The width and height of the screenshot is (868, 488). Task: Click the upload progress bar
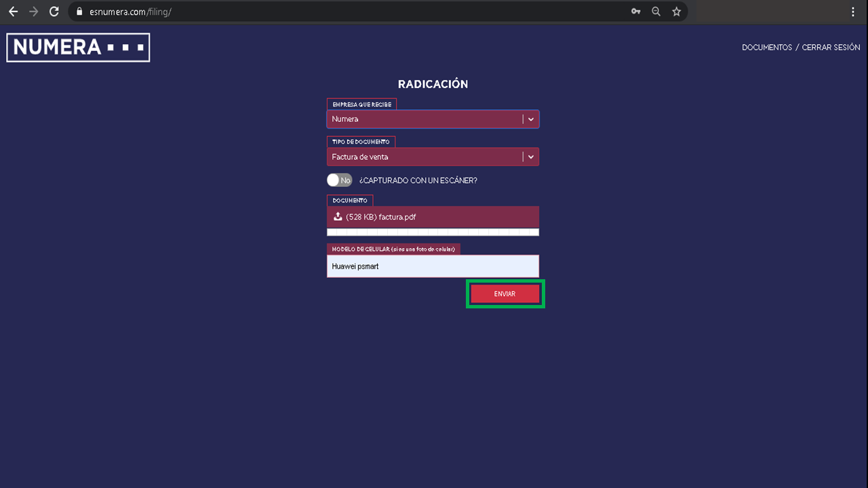(x=433, y=232)
